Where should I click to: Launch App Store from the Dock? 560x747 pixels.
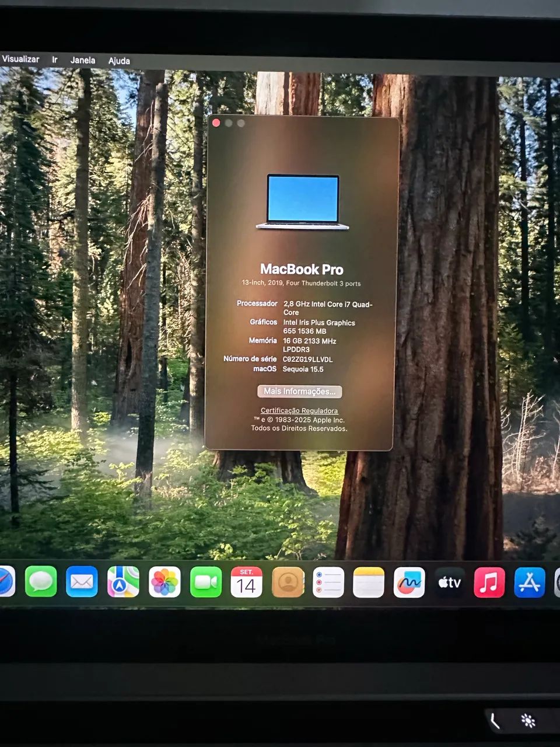529,582
